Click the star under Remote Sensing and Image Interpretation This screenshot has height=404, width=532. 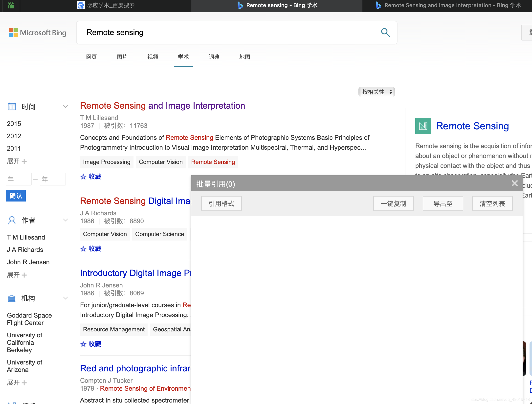[83, 177]
